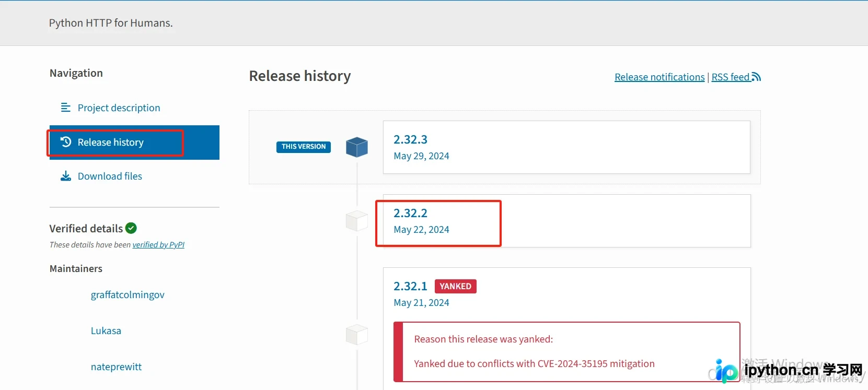Open the Release notifications link
Viewport: 868px width, 390px height.
coord(659,77)
